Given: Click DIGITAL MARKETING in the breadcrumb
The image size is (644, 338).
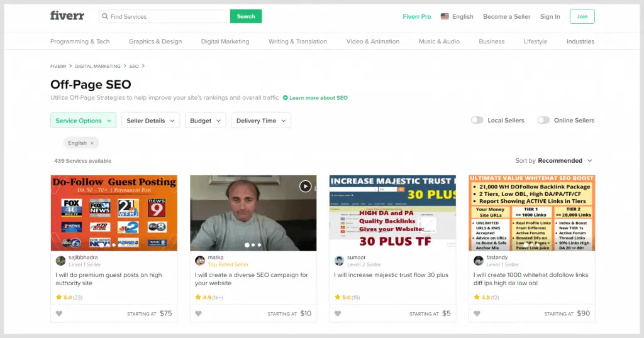Looking at the screenshot, I should (x=97, y=66).
